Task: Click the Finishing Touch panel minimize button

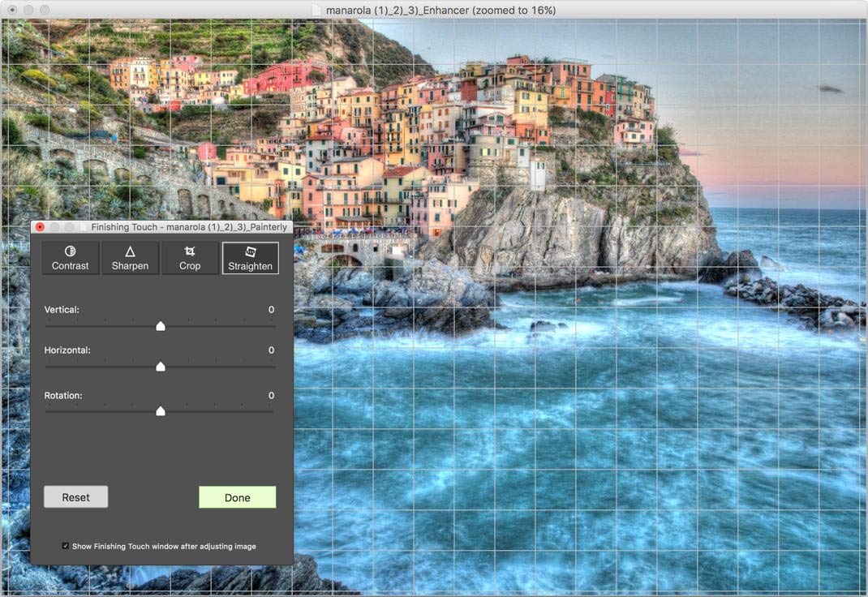Action: (x=54, y=227)
